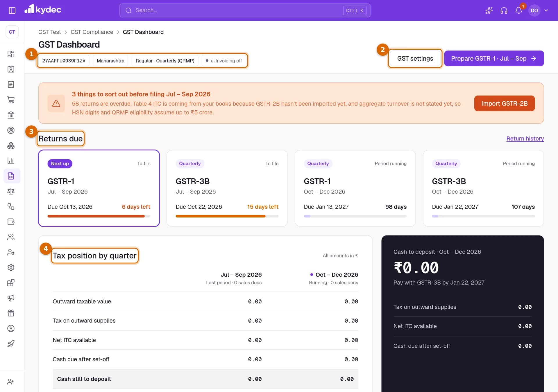Click the GST settings button
The width and height of the screenshot is (558, 392).
coord(415,58)
